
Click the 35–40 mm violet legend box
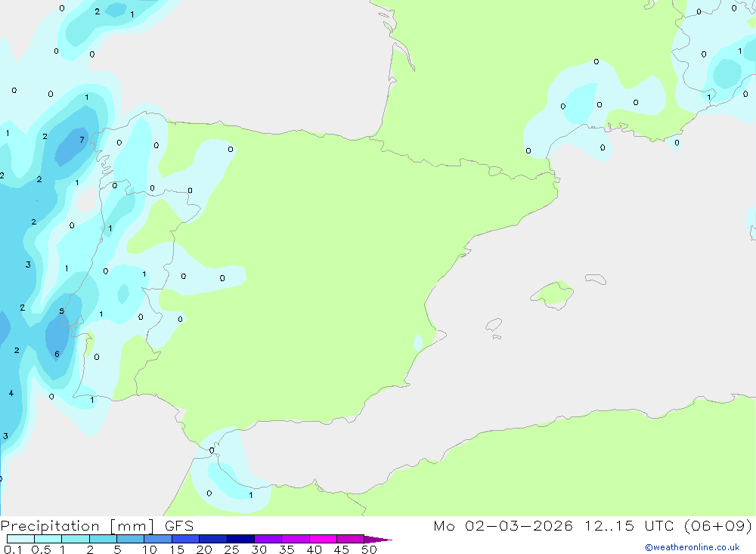point(295,539)
